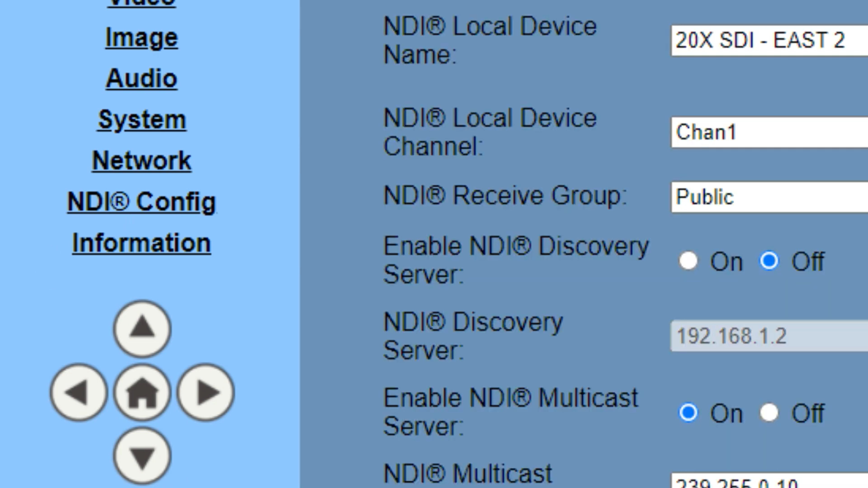Click the left arrow navigation icon
The width and height of the screenshot is (868, 488).
point(78,392)
